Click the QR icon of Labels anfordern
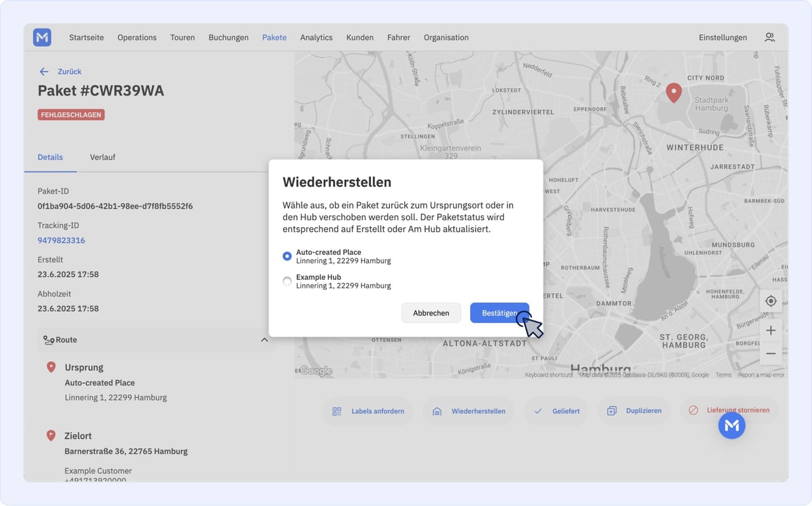Screen dimensions: 812x506 coord(337,411)
